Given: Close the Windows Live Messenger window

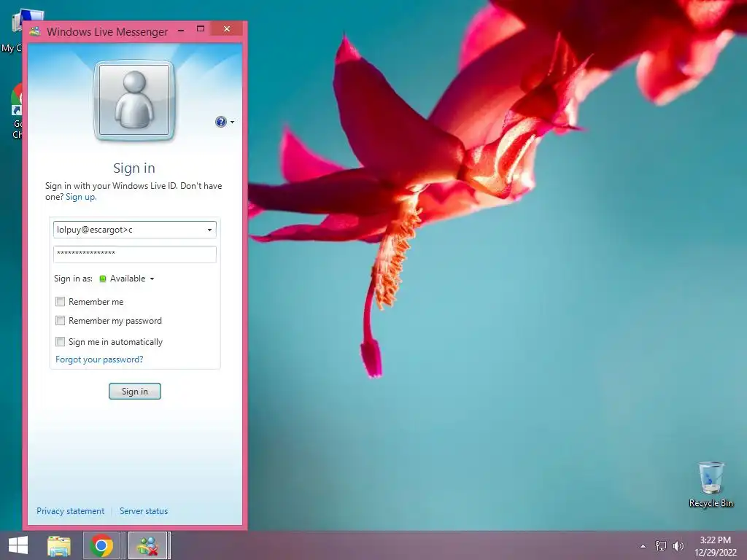Looking at the screenshot, I should [227, 29].
